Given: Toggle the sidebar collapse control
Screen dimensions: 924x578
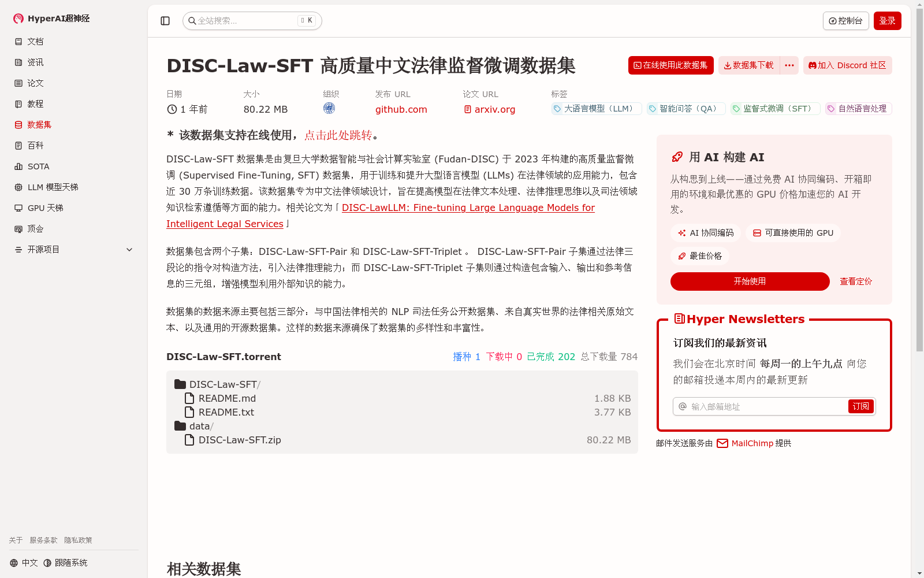Looking at the screenshot, I should click(x=165, y=20).
